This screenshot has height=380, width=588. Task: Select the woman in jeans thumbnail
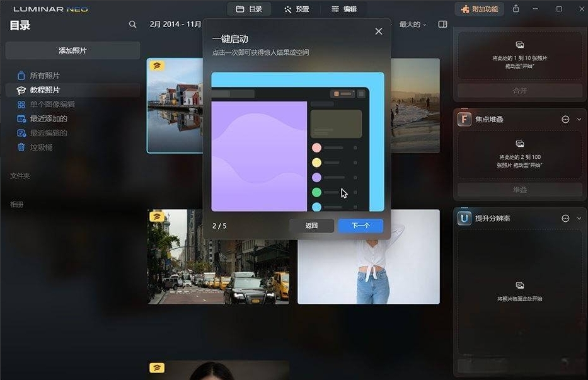coord(368,272)
